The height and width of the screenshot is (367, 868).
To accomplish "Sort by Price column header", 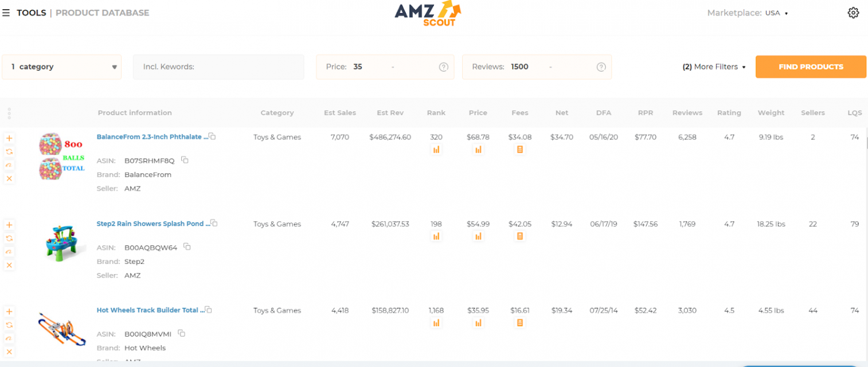I will 478,113.
